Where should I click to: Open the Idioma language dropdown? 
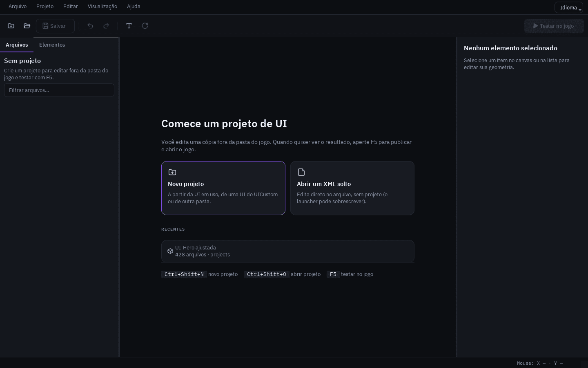tap(569, 7)
